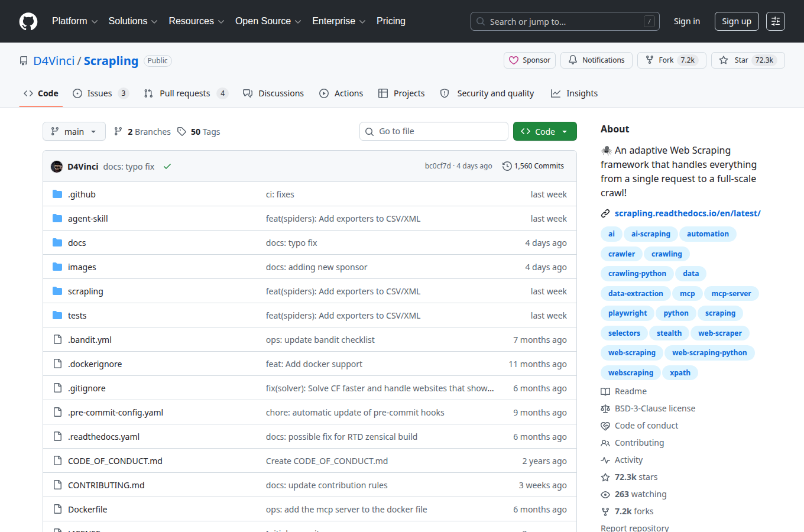Viewport: 804px width, 532px height.
Task: Expand the Resources menu
Action: click(x=196, y=21)
